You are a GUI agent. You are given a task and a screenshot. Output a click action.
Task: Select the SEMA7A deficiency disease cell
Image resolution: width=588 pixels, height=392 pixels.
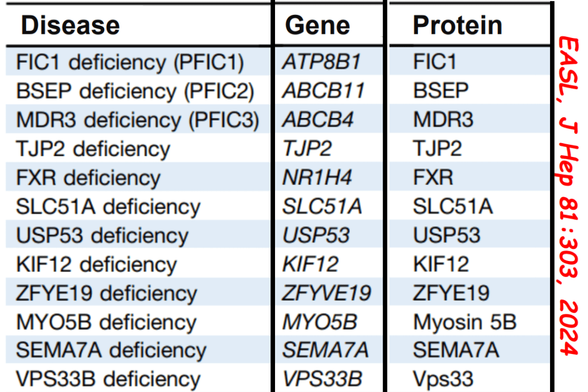click(x=111, y=350)
